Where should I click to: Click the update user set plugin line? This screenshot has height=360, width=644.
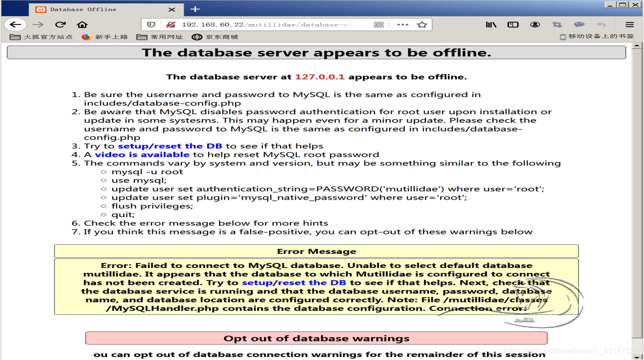[289, 198]
